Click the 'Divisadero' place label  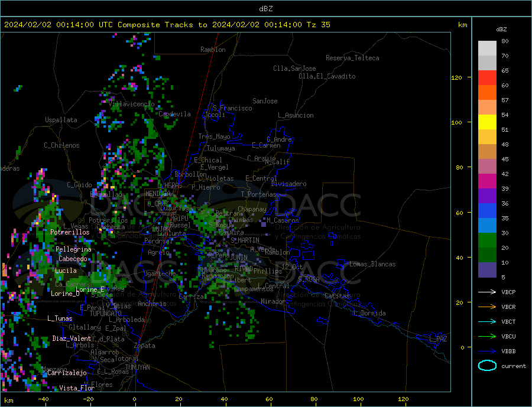pos(288,184)
